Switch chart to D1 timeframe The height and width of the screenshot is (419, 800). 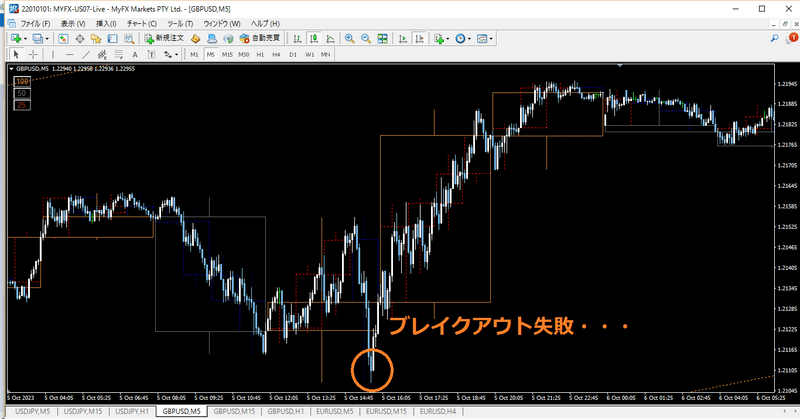click(x=293, y=54)
